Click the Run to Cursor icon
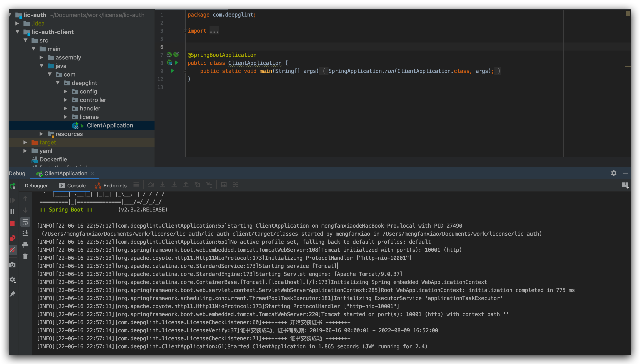 tap(209, 185)
